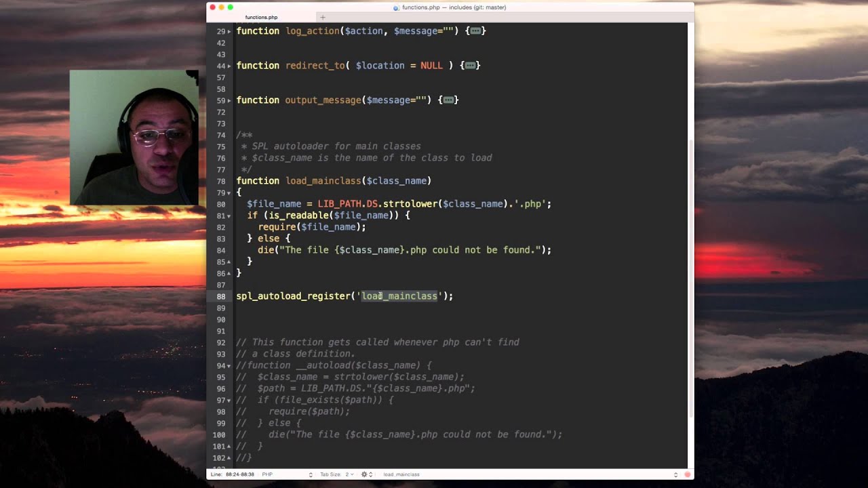
Task: Click 'a class definition.' comment on line 93
Action: 304,354
